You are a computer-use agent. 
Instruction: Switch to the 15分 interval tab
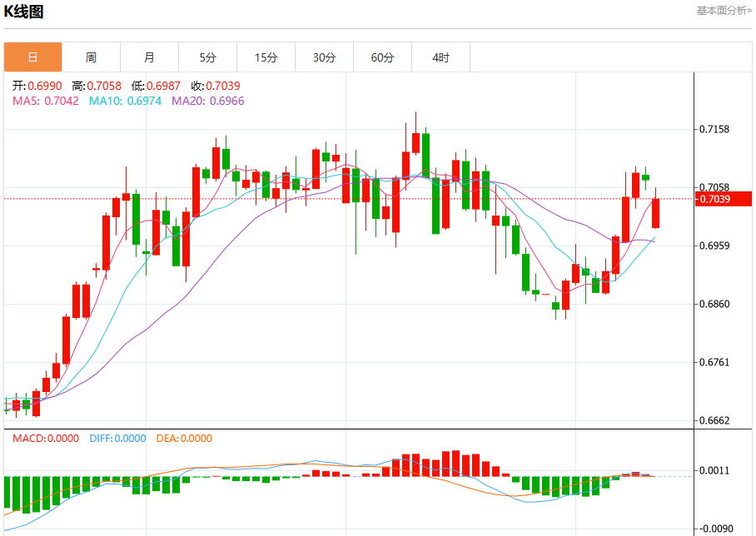click(266, 57)
